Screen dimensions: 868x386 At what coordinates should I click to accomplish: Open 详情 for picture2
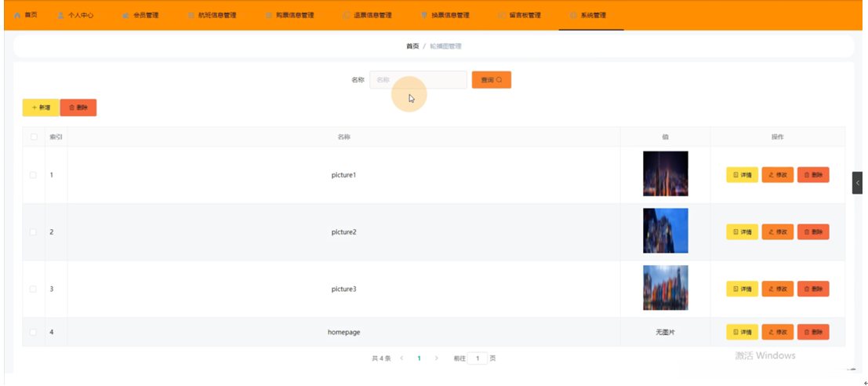coord(743,232)
